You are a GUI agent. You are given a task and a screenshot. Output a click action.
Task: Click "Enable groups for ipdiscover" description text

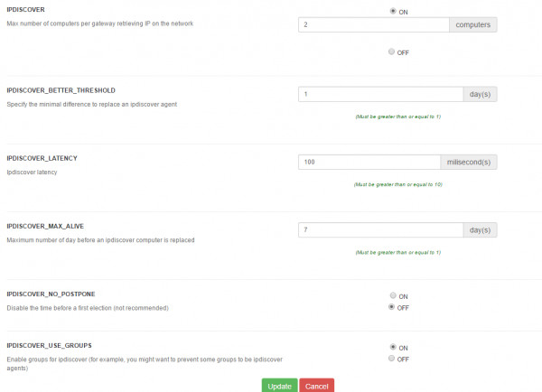145,364
